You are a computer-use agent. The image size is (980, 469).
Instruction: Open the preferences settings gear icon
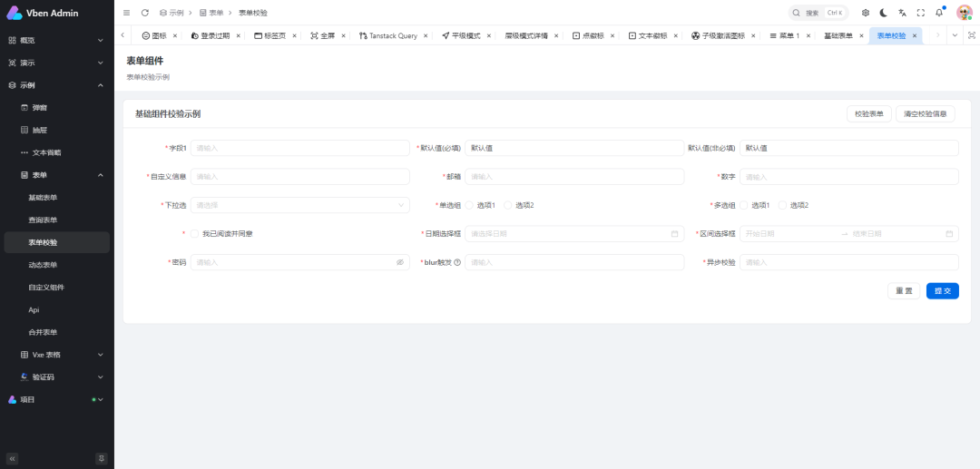tap(865, 13)
